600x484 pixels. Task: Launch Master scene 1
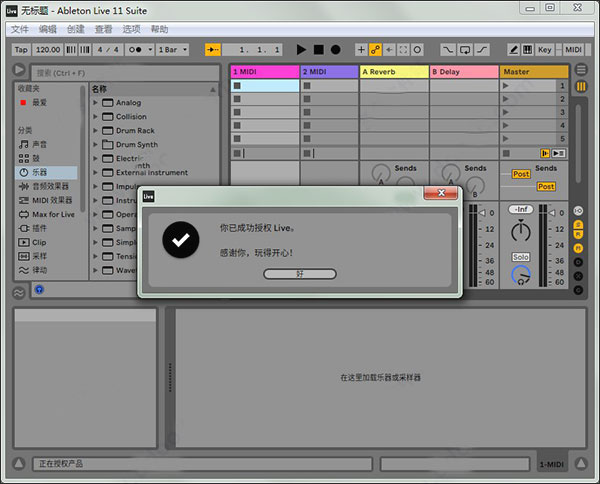pyautogui.click(x=505, y=86)
